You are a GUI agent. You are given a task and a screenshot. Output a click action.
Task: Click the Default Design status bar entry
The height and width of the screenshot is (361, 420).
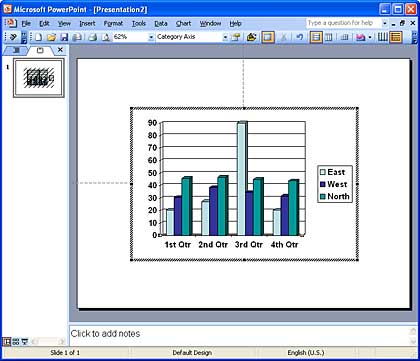[192, 352]
